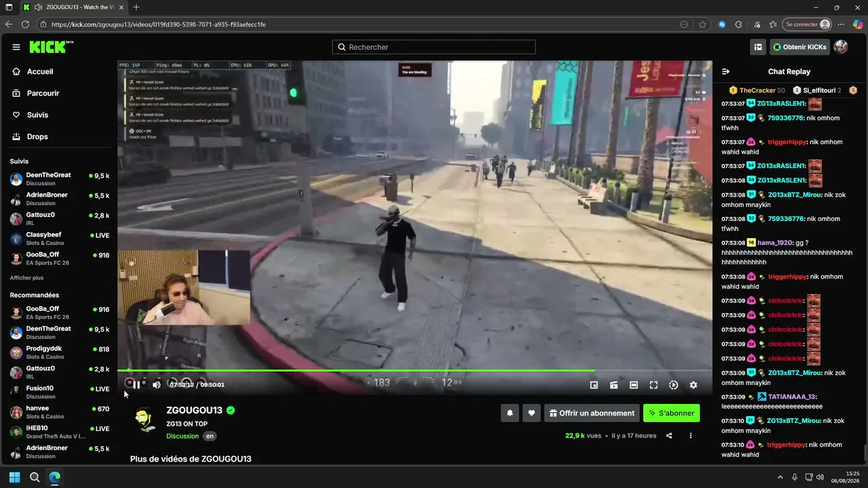
Task: Open the playback speed control
Action: (673, 385)
